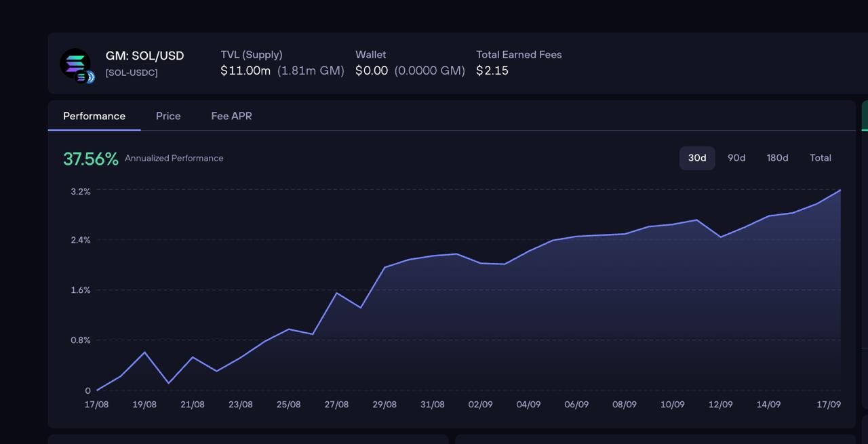Select the Performance tab
The width and height of the screenshot is (868, 444).
tap(94, 116)
